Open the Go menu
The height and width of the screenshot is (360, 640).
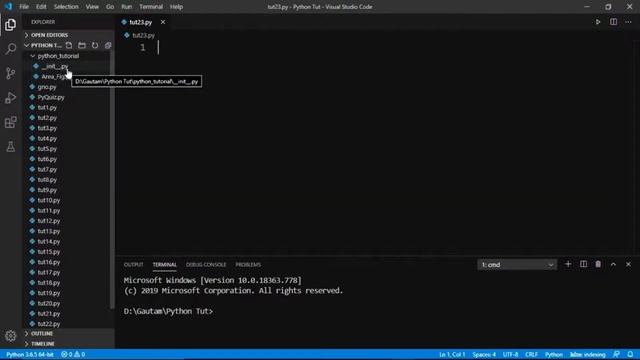110,7
